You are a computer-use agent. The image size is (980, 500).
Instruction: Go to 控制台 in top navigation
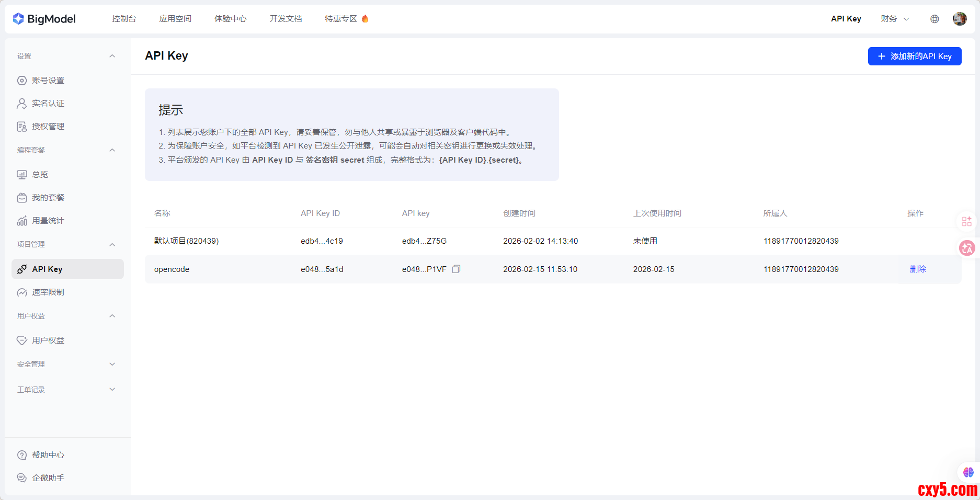pos(124,19)
